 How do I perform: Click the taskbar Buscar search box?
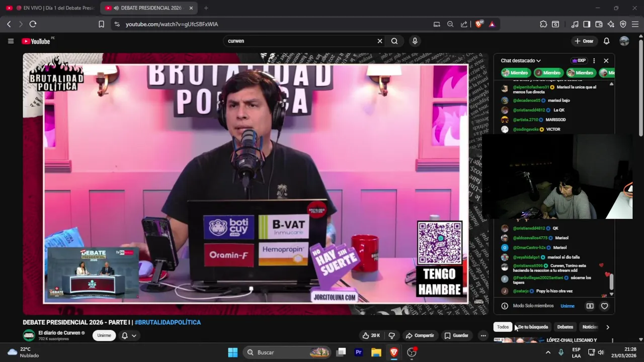click(287, 352)
